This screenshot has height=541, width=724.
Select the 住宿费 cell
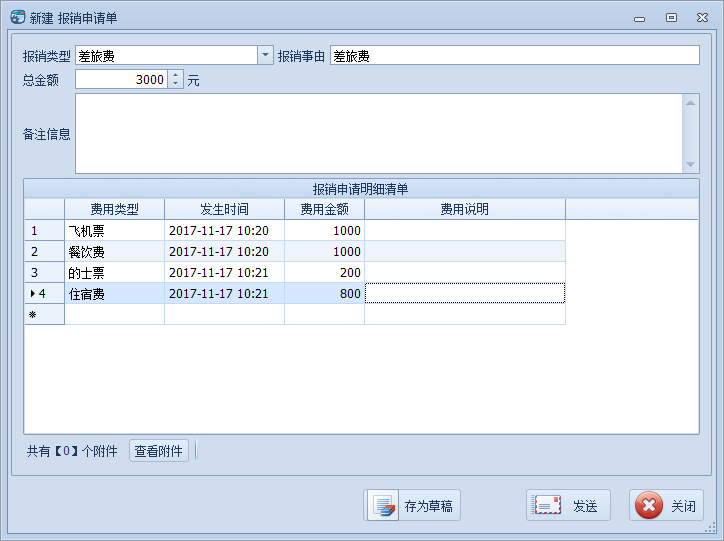tap(115, 294)
